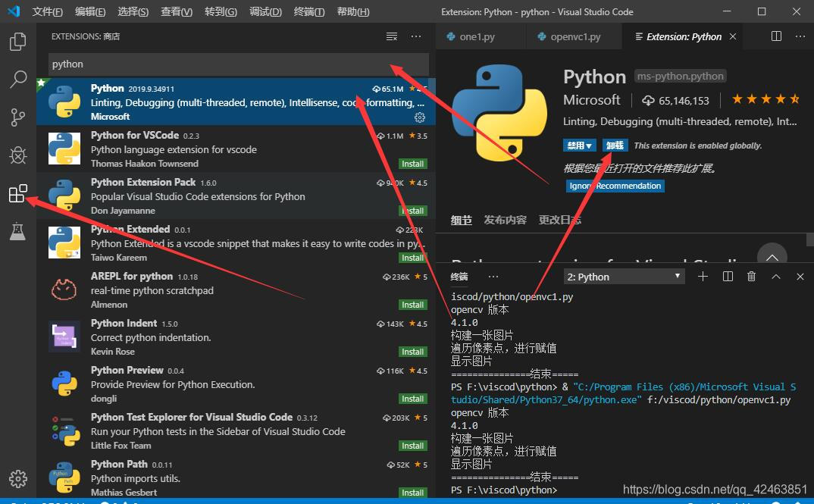Open 转到(G) menu
The height and width of the screenshot is (504, 814).
pyautogui.click(x=221, y=11)
